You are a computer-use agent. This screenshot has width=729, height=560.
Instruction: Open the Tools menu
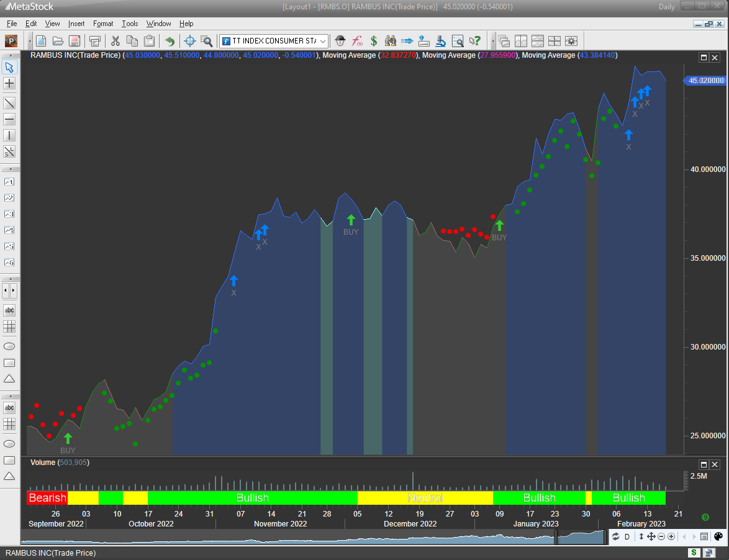tap(130, 24)
